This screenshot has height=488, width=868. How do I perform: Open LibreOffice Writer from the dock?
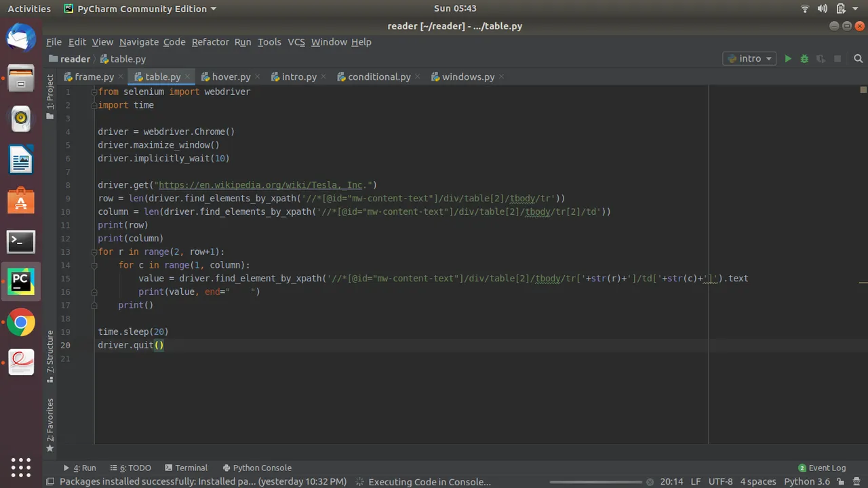[21, 161]
